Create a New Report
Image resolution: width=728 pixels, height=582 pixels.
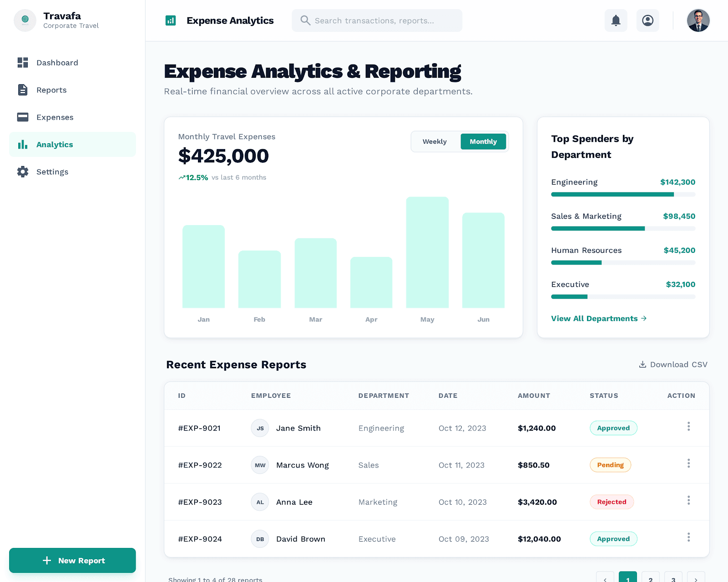point(72,560)
